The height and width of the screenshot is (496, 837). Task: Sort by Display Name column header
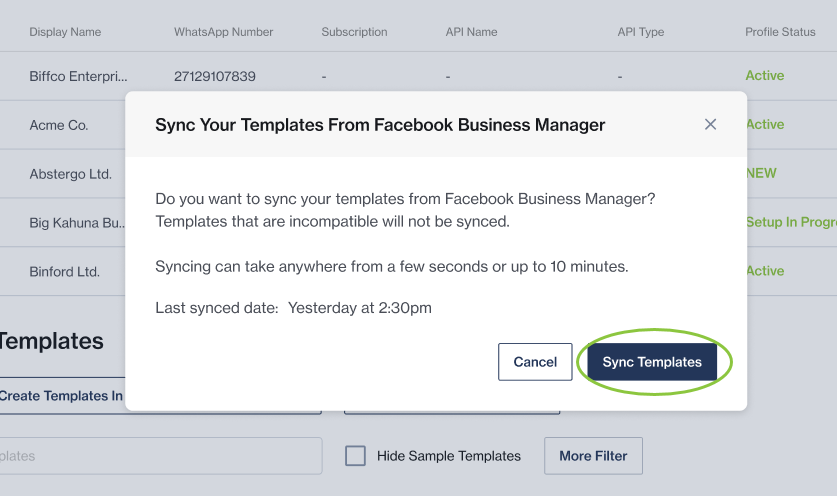[65, 32]
